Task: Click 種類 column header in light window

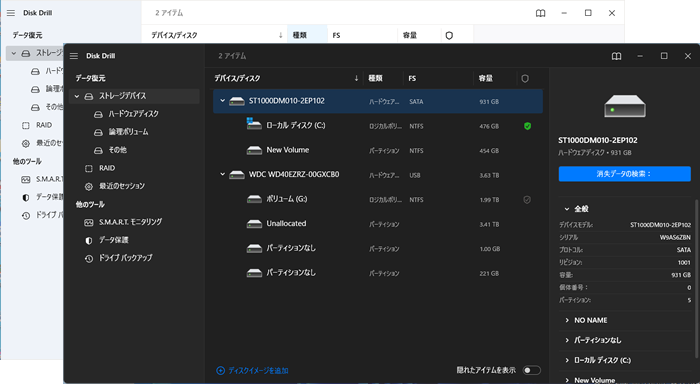Action: [x=307, y=35]
